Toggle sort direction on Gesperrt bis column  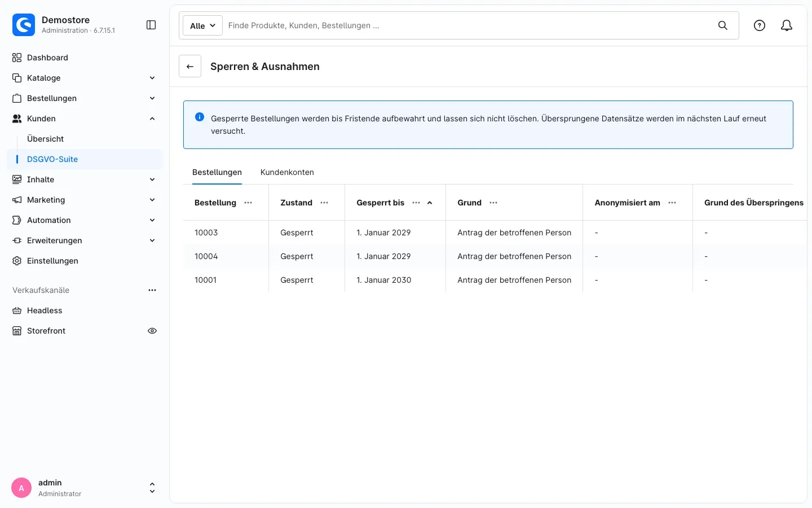pyautogui.click(x=430, y=203)
